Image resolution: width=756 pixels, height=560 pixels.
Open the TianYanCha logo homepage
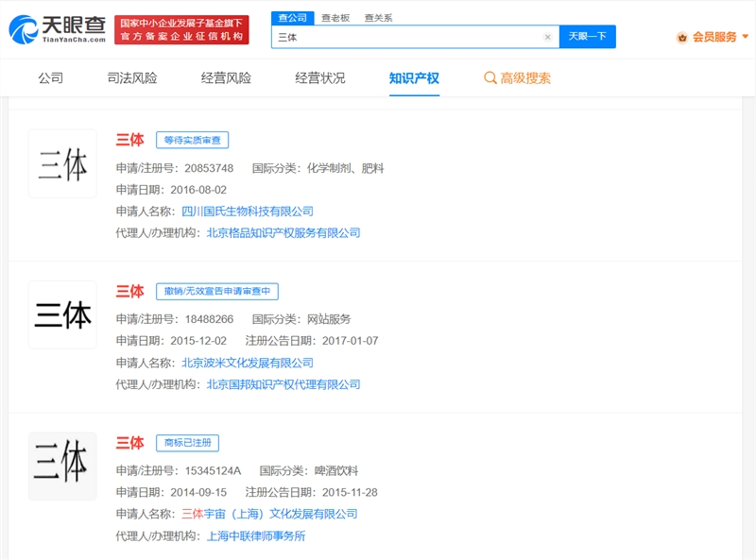(58, 29)
